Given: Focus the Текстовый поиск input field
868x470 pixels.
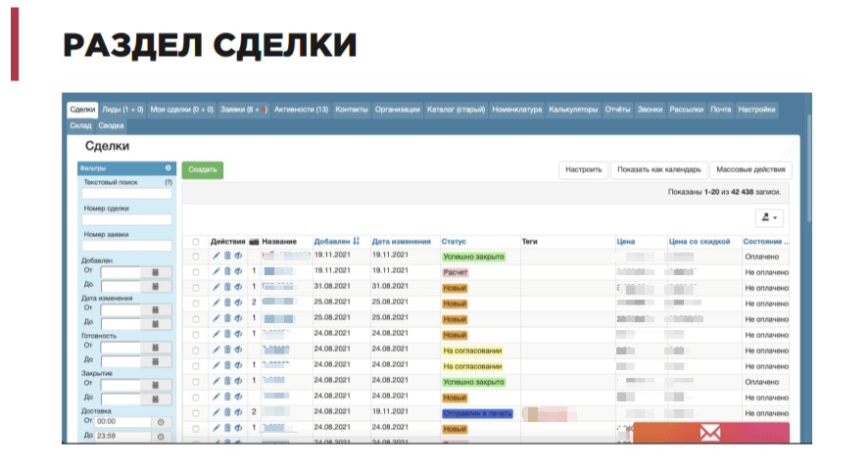Looking at the screenshot, I should click(126, 194).
